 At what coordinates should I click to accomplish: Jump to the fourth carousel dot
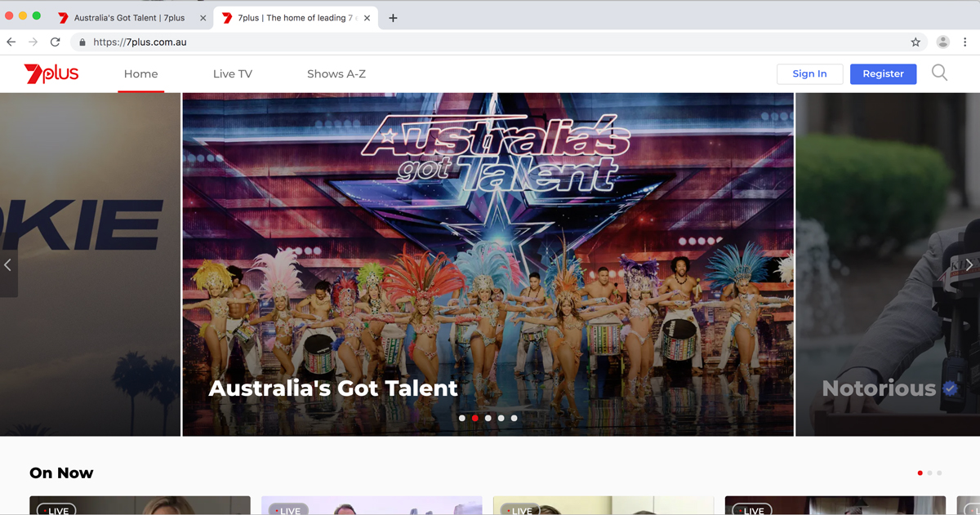click(x=501, y=418)
